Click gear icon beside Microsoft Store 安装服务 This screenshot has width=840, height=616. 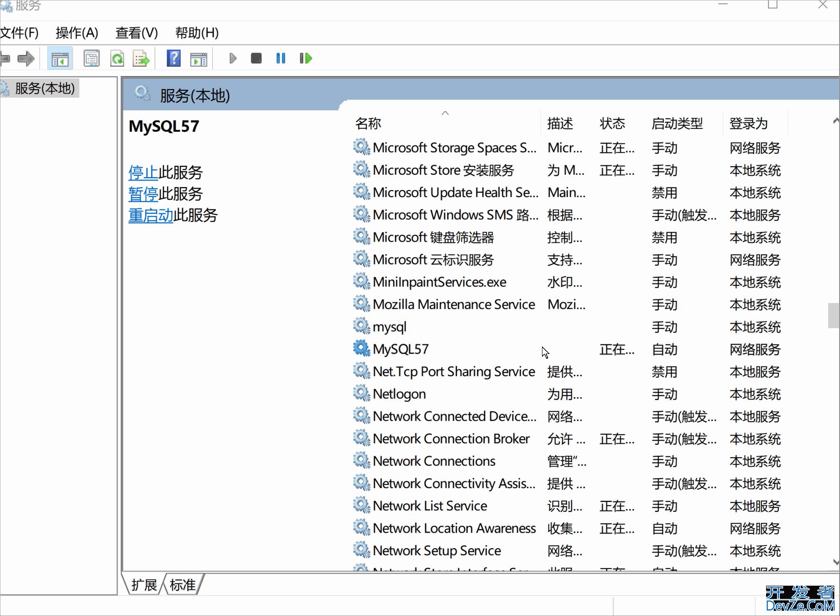point(361,169)
